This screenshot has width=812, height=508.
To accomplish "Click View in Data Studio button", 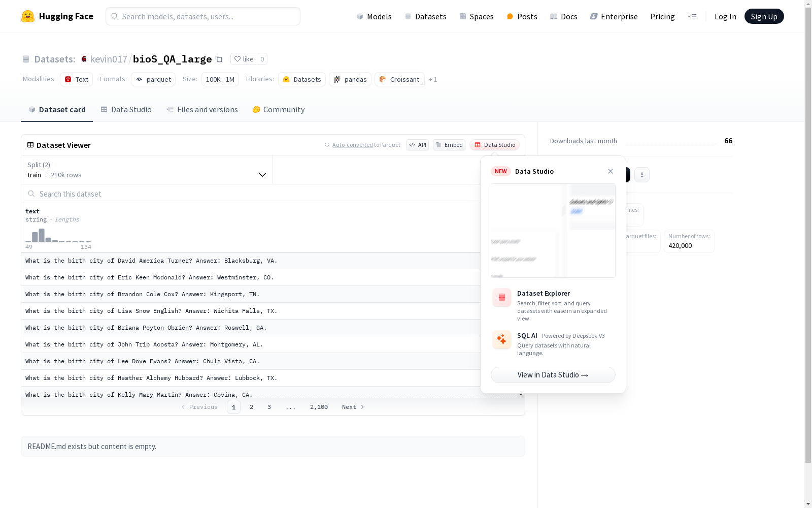I will tap(553, 375).
